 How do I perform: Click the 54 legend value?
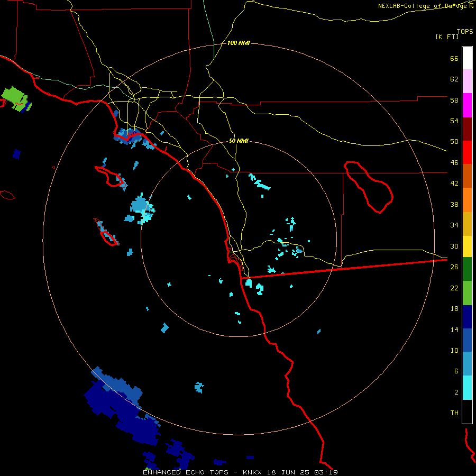click(x=454, y=121)
